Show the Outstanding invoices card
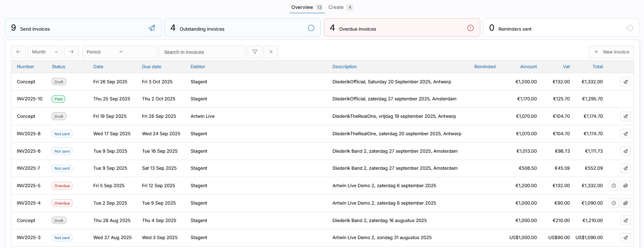Screen dimensions: 644x248 (x=242, y=28)
